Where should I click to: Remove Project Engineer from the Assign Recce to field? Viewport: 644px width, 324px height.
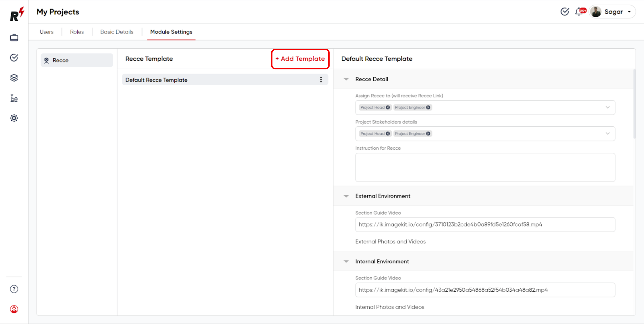coord(428,107)
